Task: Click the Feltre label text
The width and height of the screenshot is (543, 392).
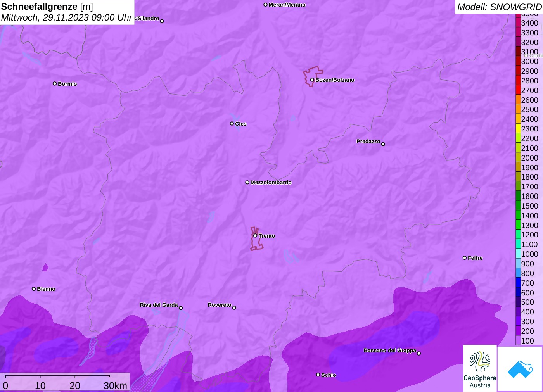Action: coord(475,258)
